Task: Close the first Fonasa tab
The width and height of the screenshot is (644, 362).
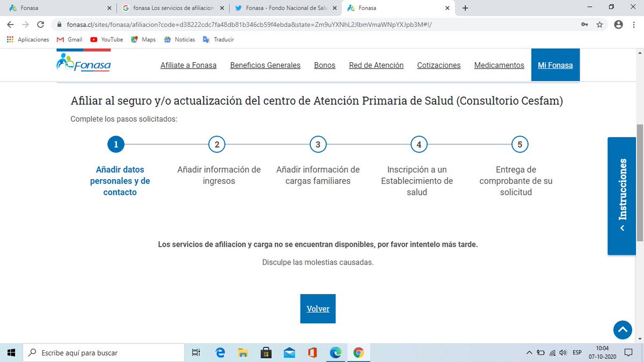Action: 109,8
